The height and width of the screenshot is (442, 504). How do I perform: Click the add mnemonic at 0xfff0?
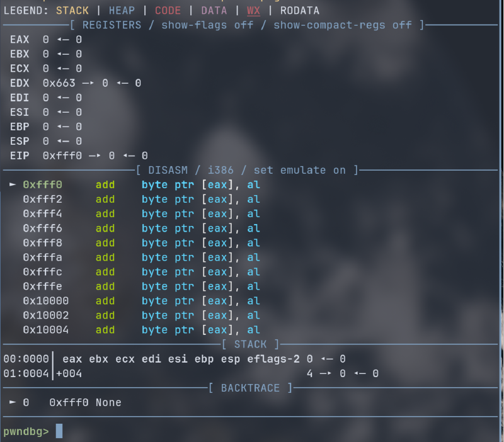tap(105, 184)
